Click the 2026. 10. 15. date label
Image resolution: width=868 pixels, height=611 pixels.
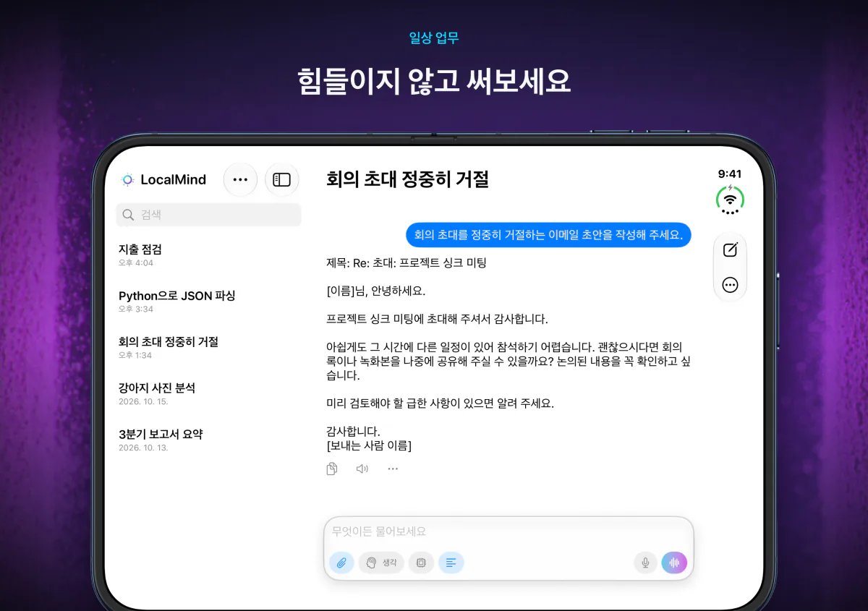point(143,402)
